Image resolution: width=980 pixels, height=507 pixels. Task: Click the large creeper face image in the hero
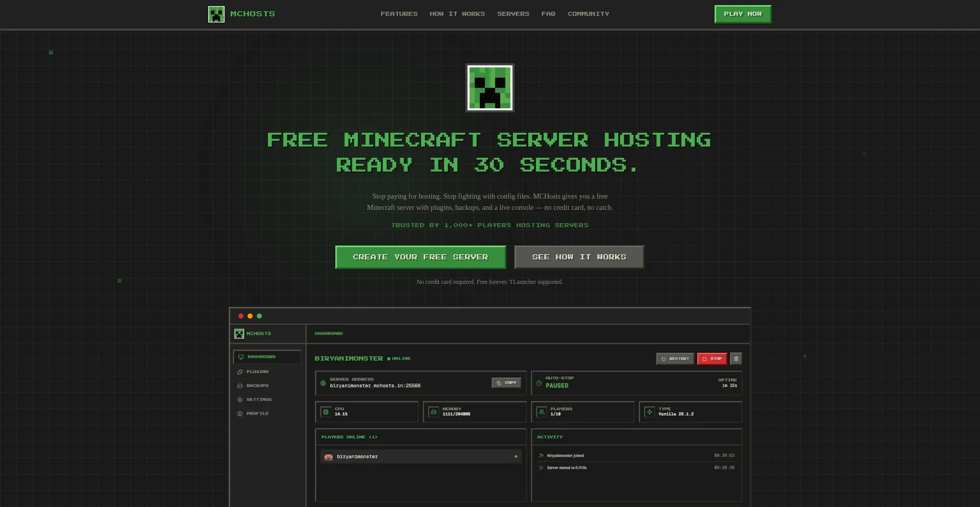490,88
